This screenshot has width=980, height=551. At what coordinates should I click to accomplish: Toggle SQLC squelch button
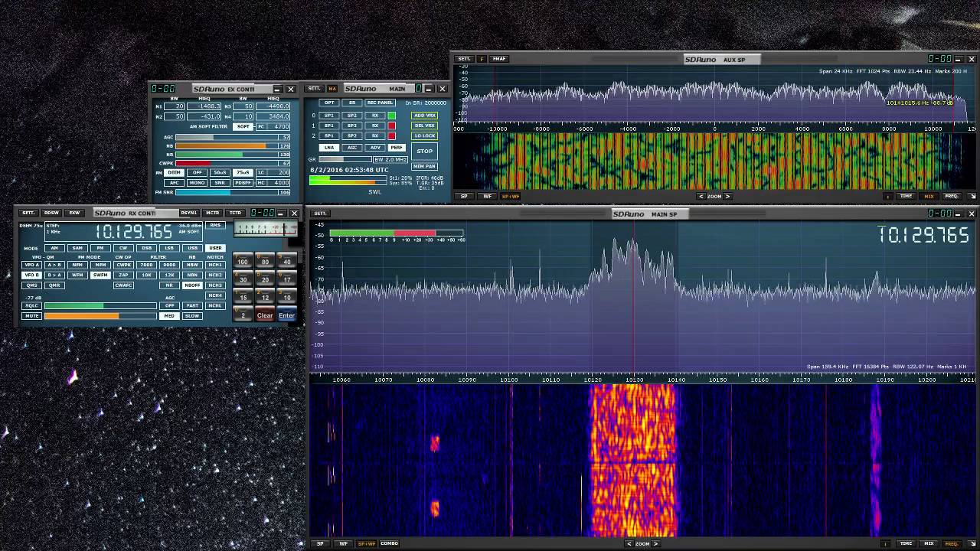click(31, 305)
